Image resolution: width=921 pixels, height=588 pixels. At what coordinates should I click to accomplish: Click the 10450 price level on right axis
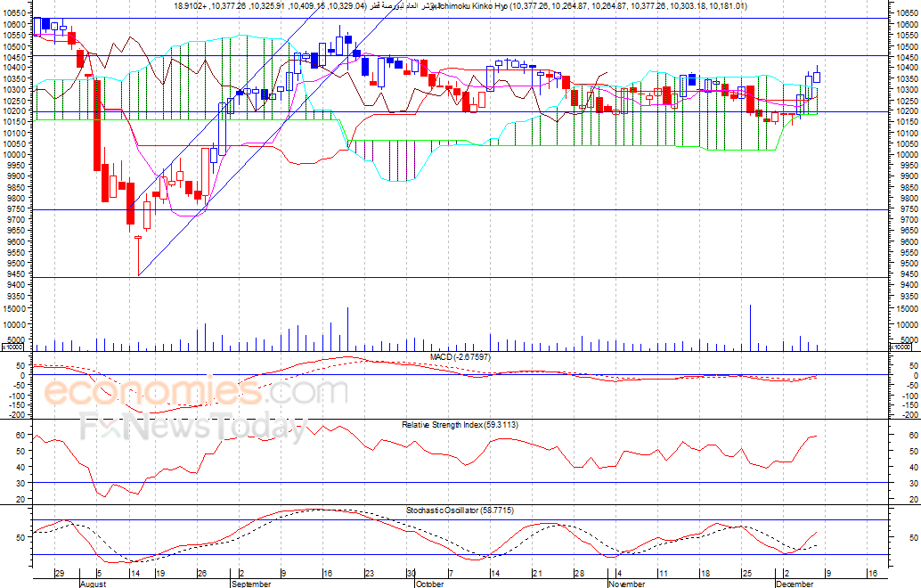[x=906, y=57]
